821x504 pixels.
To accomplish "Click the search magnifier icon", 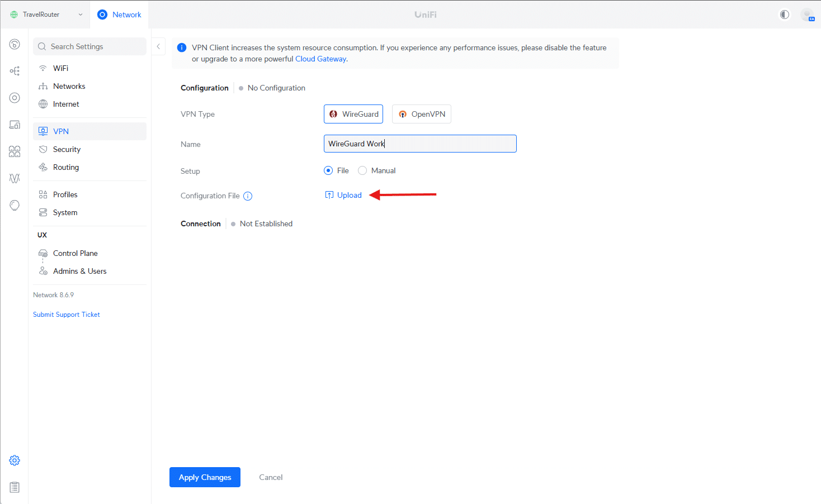I will tap(42, 46).
